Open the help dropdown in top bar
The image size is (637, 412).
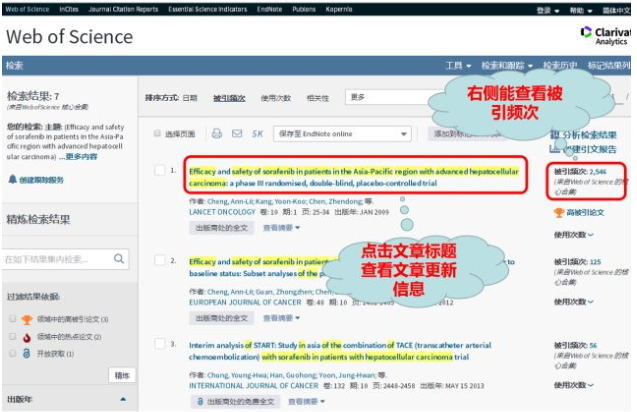click(x=581, y=10)
